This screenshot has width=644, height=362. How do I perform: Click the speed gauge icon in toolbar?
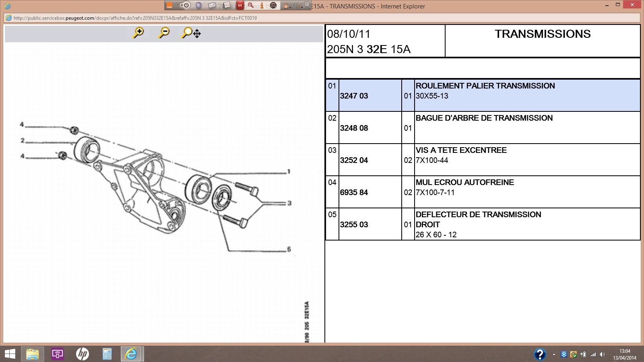(x=273, y=5)
